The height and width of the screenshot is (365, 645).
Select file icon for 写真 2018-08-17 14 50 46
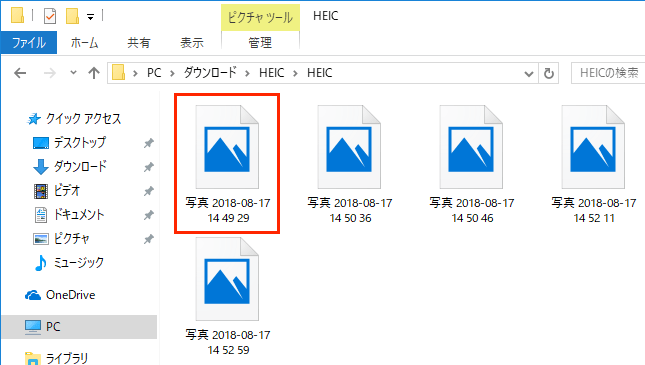pyautogui.click(x=471, y=147)
